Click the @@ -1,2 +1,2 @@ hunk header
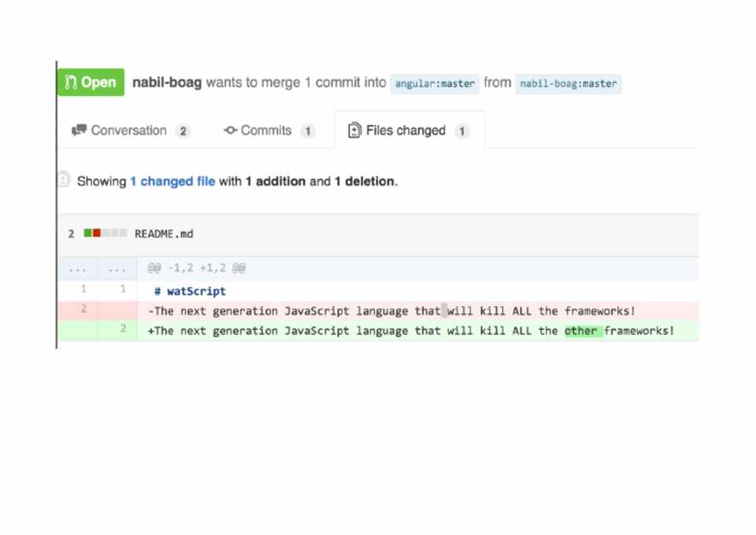Screen dimensions: 756x535 point(197,269)
